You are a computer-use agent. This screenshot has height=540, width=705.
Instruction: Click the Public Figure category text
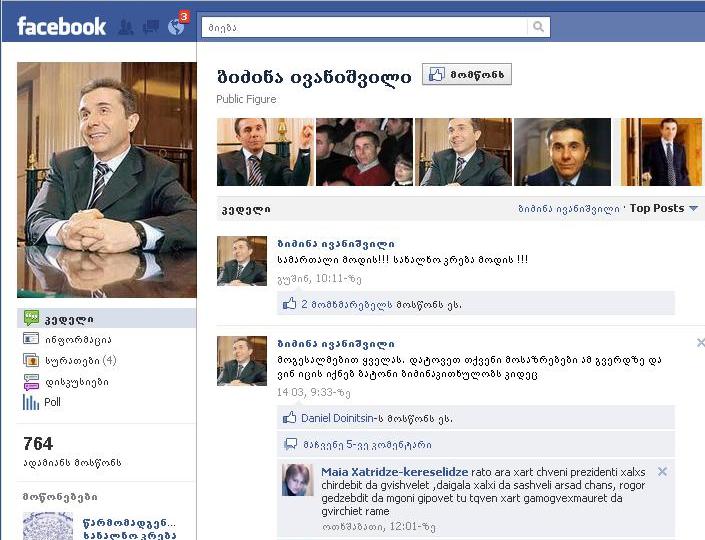(246, 99)
